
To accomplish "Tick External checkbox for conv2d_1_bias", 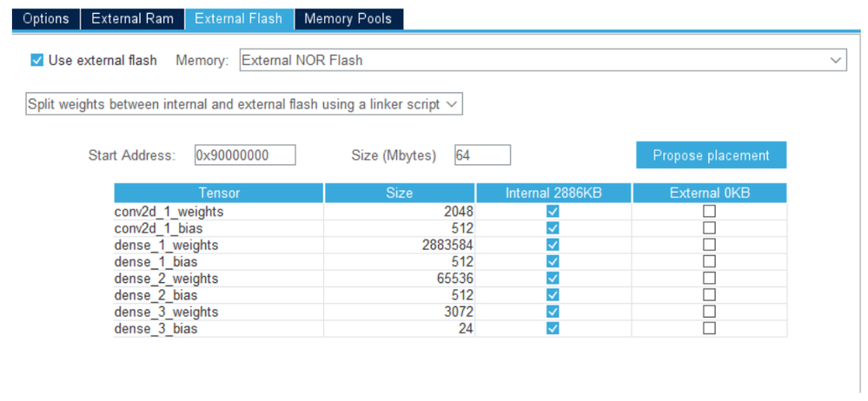I will [709, 228].
